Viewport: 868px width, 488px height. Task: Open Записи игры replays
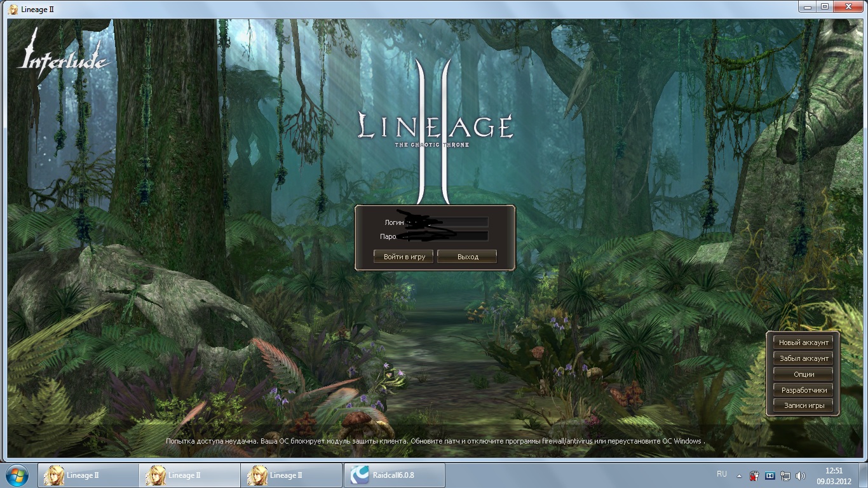pyautogui.click(x=803, y=405)
